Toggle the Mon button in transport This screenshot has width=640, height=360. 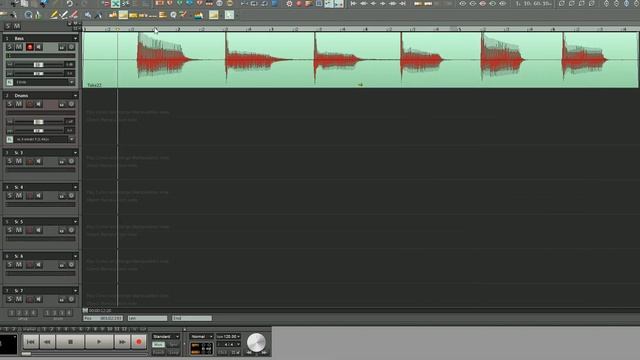click(x=158, y=344)
